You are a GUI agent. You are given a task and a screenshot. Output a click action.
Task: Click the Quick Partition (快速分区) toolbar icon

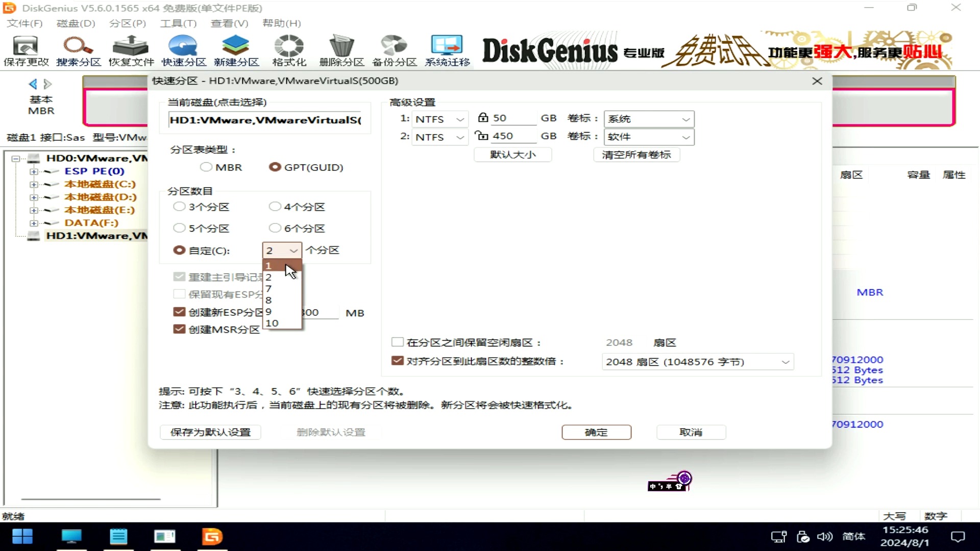184,51
